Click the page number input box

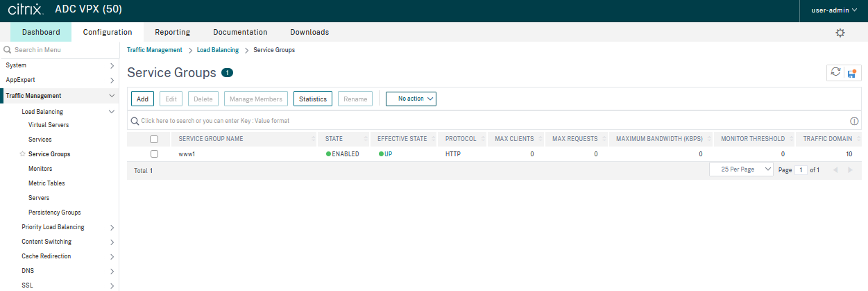tap(801, 169)
